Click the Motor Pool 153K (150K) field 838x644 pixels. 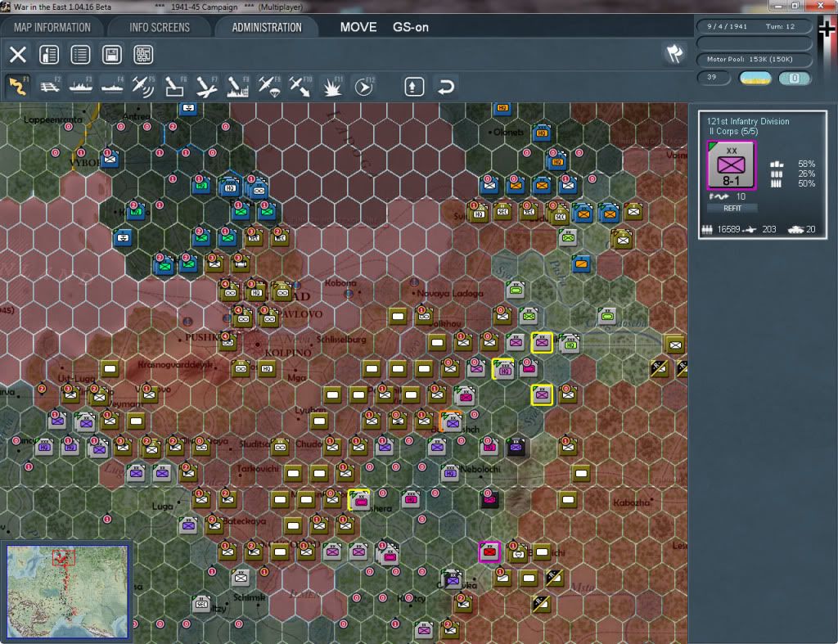pos(754,59)
